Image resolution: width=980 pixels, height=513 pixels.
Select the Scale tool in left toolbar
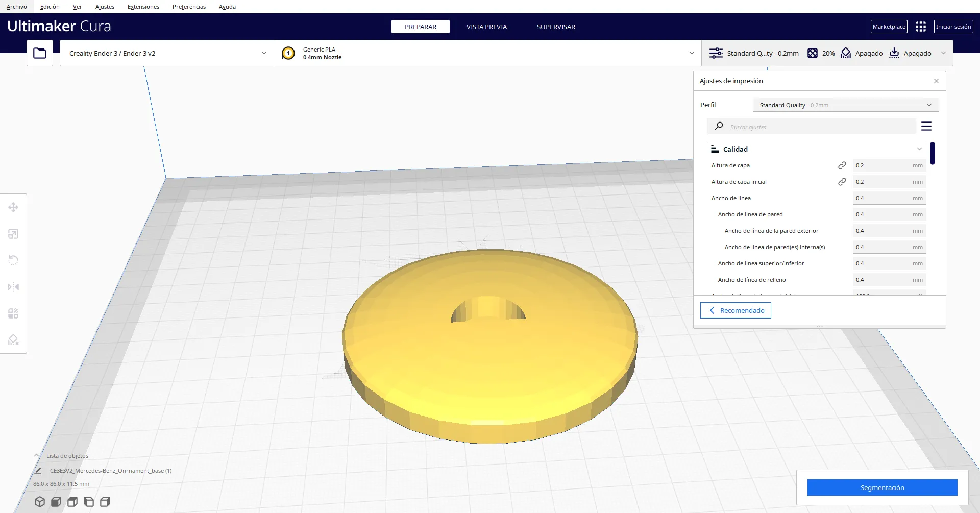click(13, 234)
